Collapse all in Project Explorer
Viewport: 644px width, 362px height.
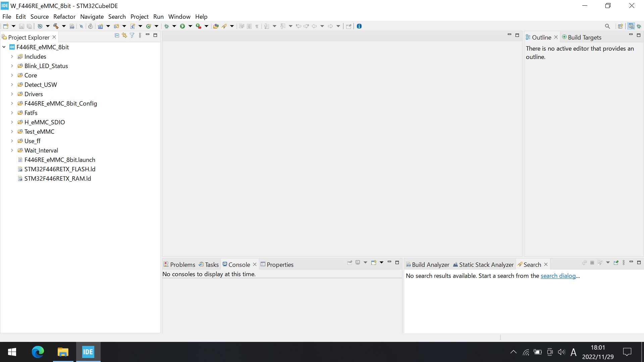(x=117, y=35)
